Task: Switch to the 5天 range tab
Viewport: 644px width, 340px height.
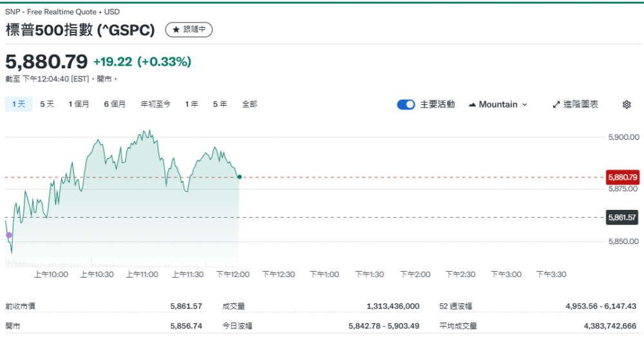Action: tap(47, 104)
